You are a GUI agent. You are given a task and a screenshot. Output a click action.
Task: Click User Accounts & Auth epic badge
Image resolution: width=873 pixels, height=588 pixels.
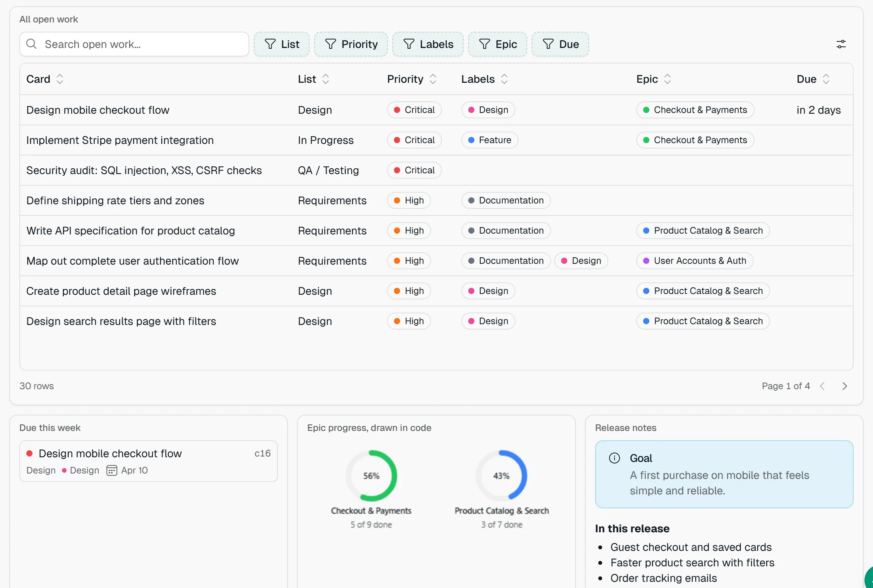(695, 261)
